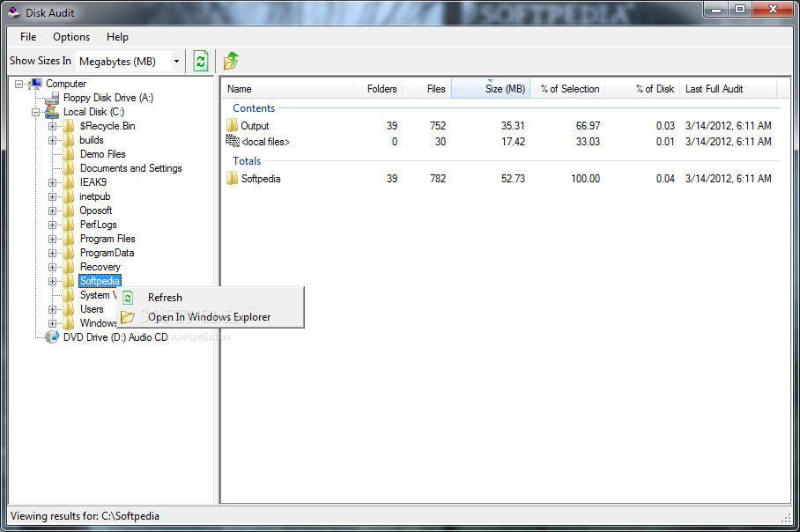Sort by the Files column header

pos(426,89)
